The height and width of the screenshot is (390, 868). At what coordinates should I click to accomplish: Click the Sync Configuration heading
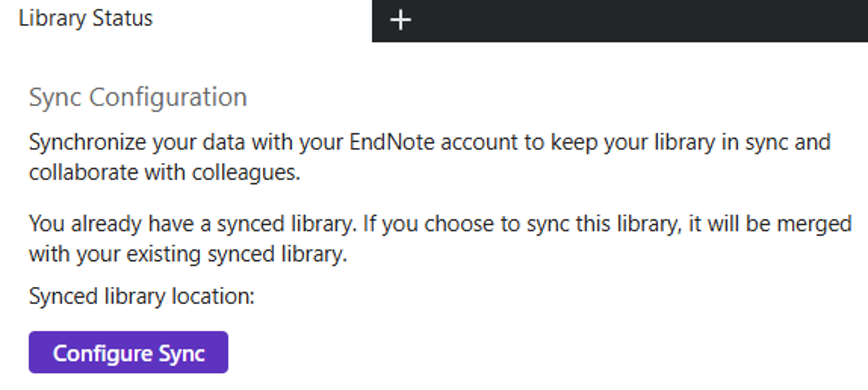(138, 97)
